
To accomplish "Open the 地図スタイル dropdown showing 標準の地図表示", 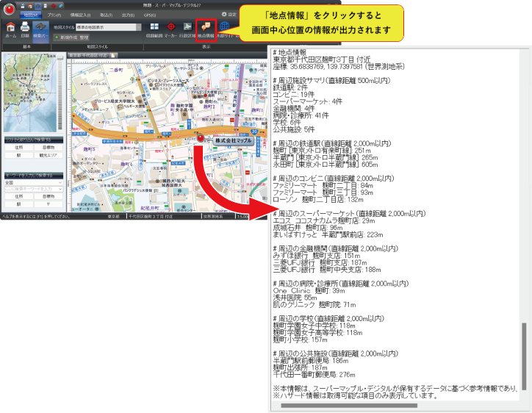I will point(108,27).
